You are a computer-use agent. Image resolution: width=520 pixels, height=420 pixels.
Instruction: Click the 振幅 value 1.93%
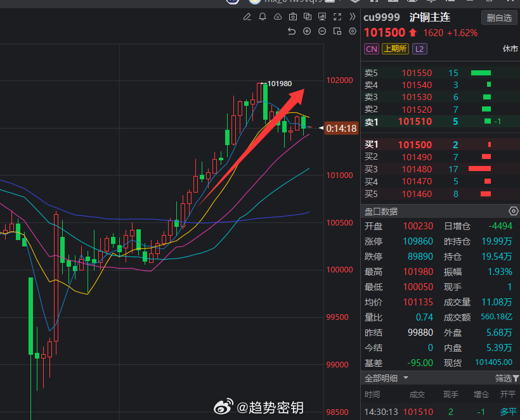point(500,272)
